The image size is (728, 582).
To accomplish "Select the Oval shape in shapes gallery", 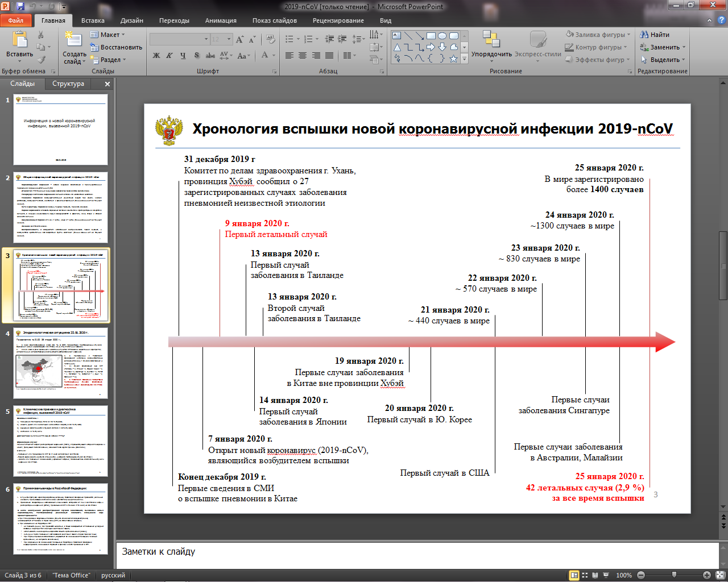I will pyautogui.click(x=442, y=36).
